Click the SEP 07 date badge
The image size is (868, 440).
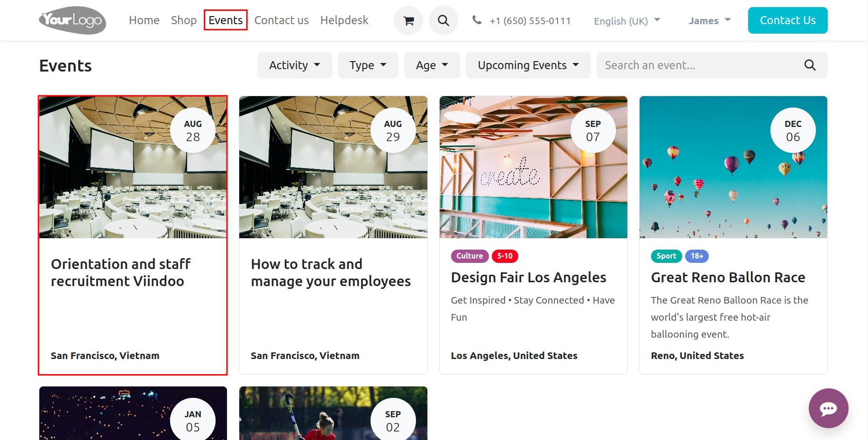[x=593, y=130]
